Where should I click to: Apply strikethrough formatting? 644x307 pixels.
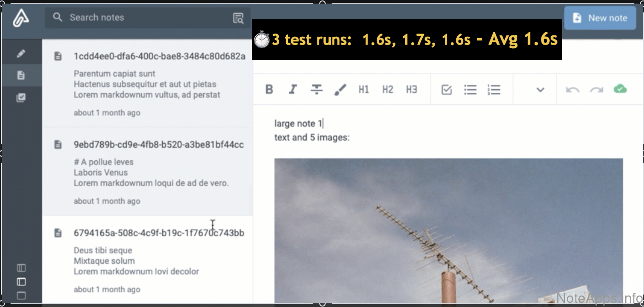[x=316, y=90]
